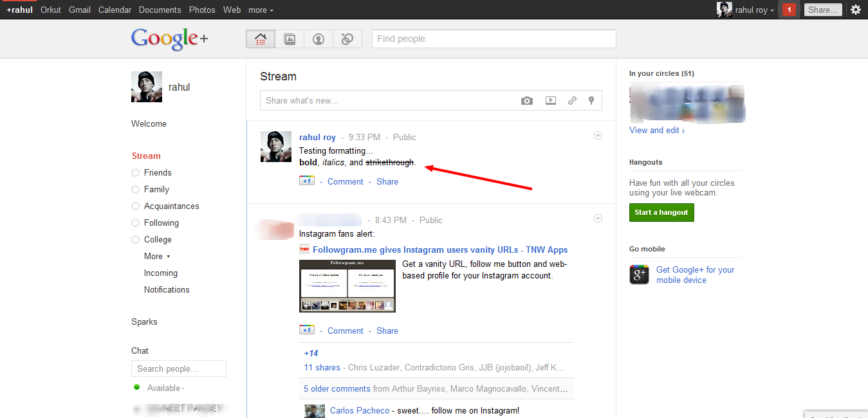Open the Followgram.me article title link
Viewport: 868px width, 418px height.
[440, 250]
